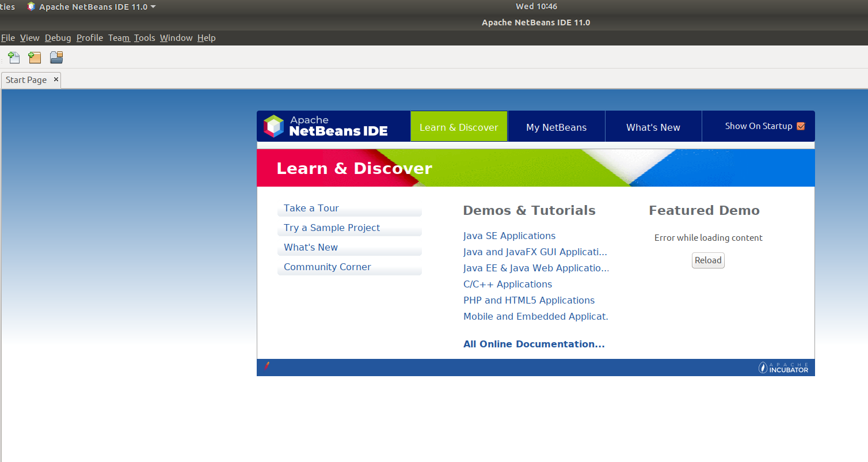This screenshot has height=462, width=868.
Task: Click the Featured Demo heading
Action: coord(705,210)
